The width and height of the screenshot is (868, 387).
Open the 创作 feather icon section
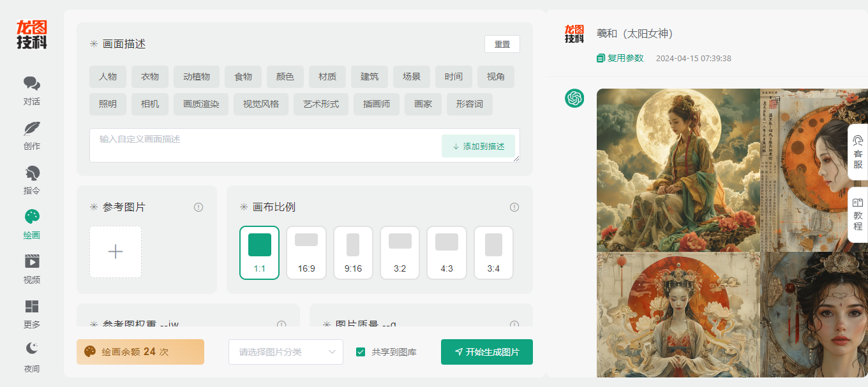(x=32, y=135)
